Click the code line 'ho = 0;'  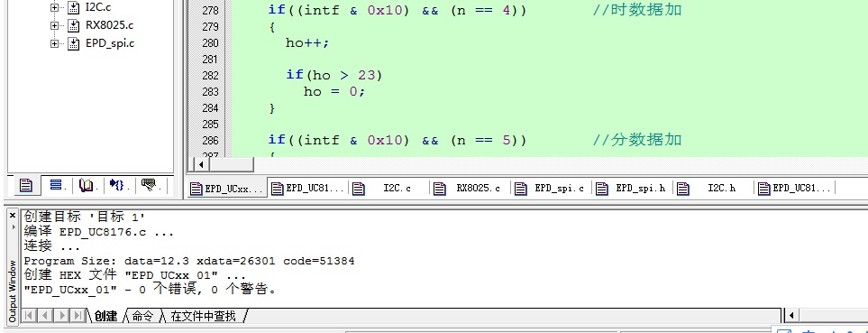click(334, 91)
